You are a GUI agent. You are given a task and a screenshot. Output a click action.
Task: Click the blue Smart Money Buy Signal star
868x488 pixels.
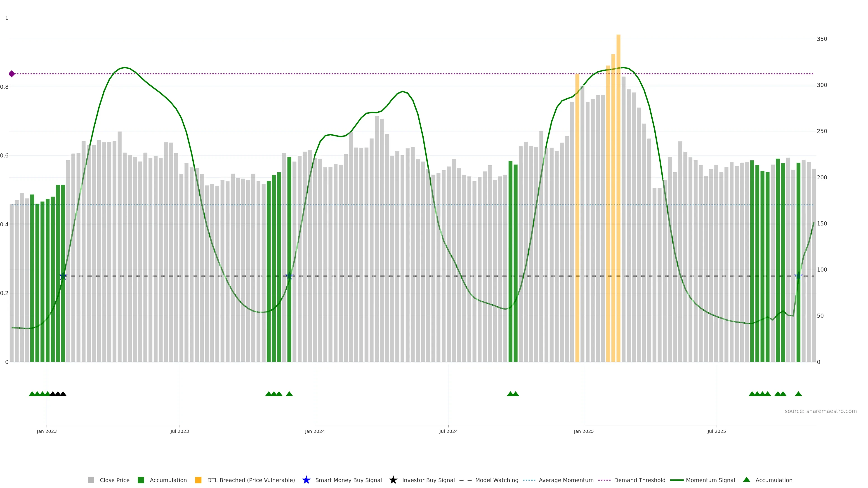tap(306, 480)
